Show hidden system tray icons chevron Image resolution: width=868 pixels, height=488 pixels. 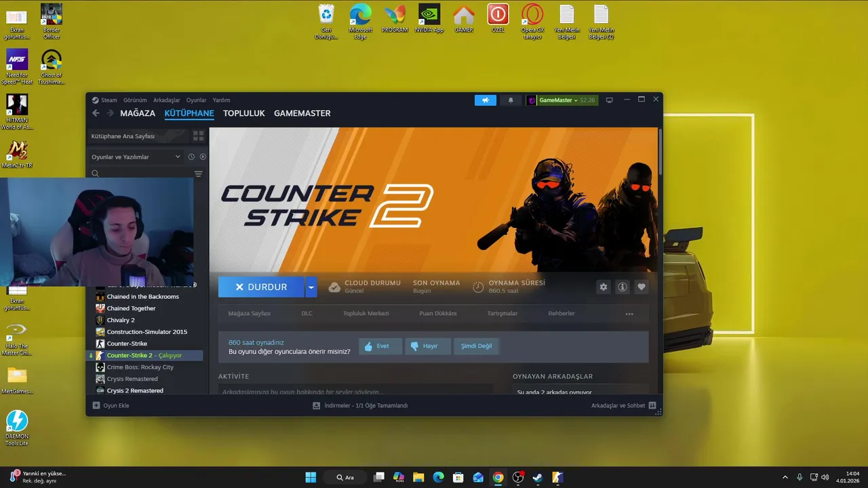[x=785, y=477]
